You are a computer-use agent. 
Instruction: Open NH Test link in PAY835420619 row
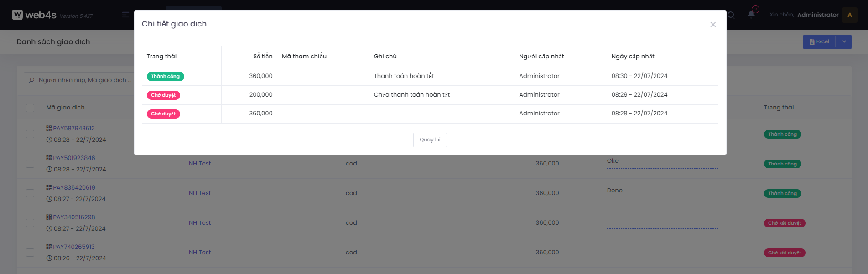[x=200, y=193]
